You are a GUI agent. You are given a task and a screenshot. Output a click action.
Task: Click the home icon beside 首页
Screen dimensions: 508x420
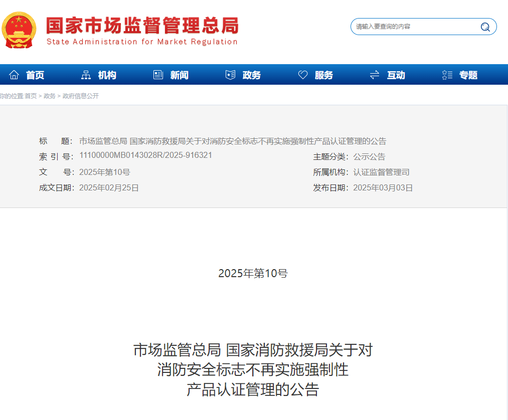(14, 74)
